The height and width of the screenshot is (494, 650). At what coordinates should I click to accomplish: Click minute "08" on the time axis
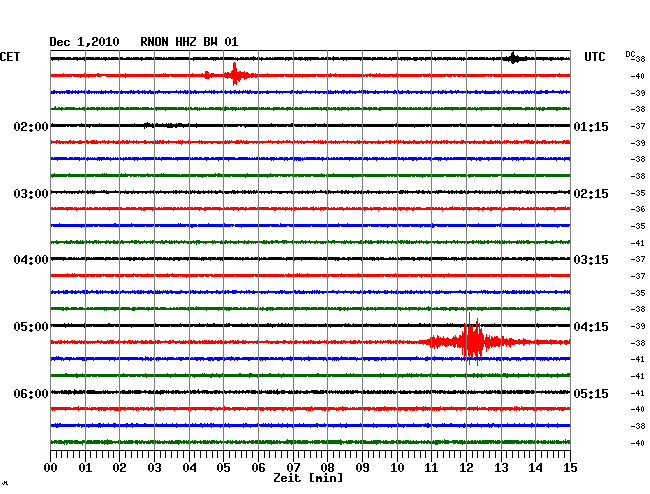[327, 468]
